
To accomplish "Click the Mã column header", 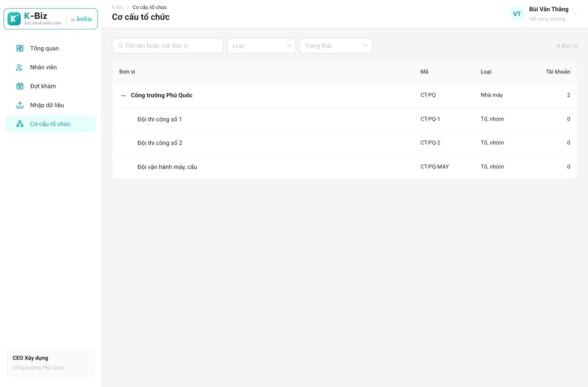I will [424, 72].
